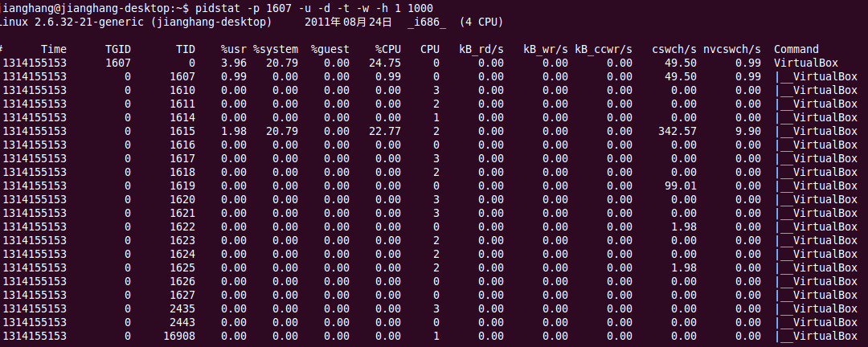Screen dimensions: 868x347
Task: Click the |__VirtualBox command in row 1615
Action: 816,131
